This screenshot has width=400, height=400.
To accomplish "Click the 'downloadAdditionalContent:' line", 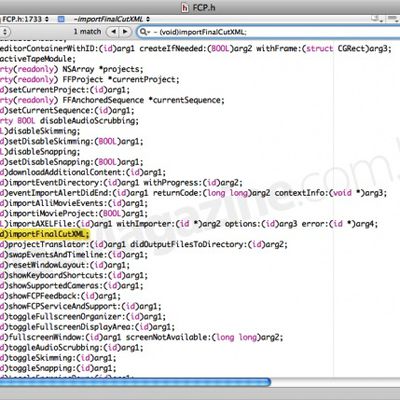I will pos(83,172).
